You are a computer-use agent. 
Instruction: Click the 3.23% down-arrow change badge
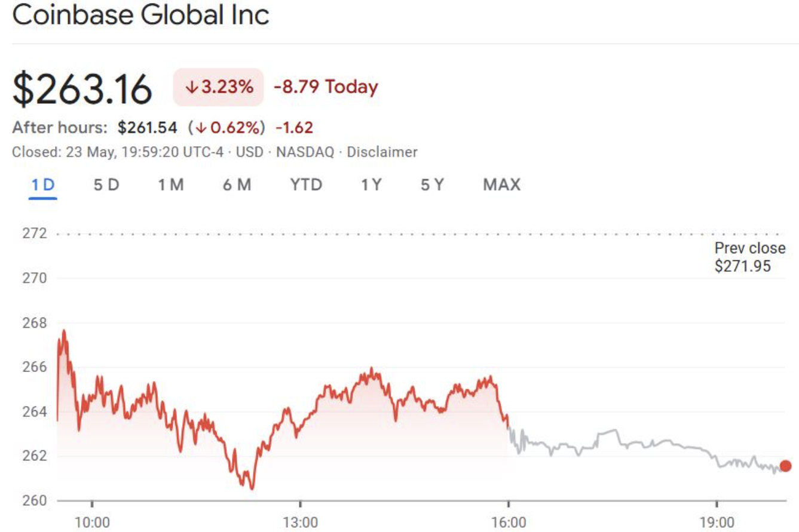(x=218, y=87)
